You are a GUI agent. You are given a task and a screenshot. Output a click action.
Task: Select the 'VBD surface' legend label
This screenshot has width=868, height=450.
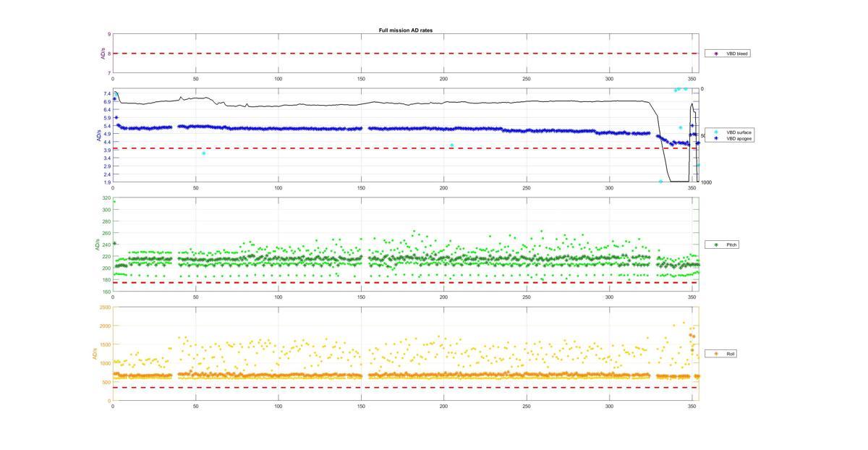click(739, 132)
